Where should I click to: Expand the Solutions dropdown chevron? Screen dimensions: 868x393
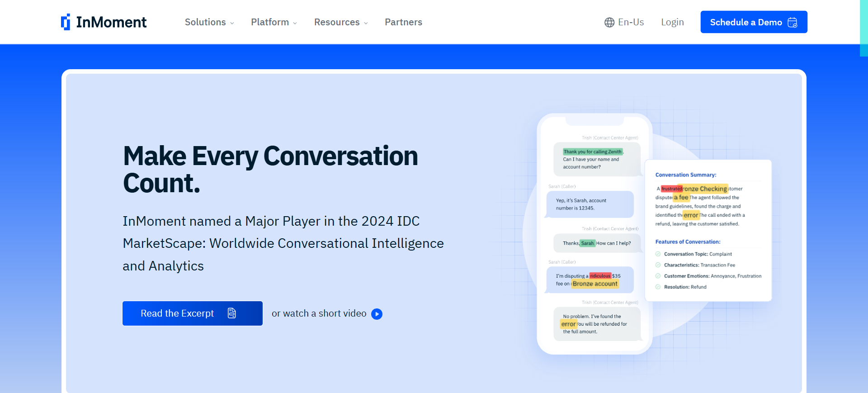(232, 23)
